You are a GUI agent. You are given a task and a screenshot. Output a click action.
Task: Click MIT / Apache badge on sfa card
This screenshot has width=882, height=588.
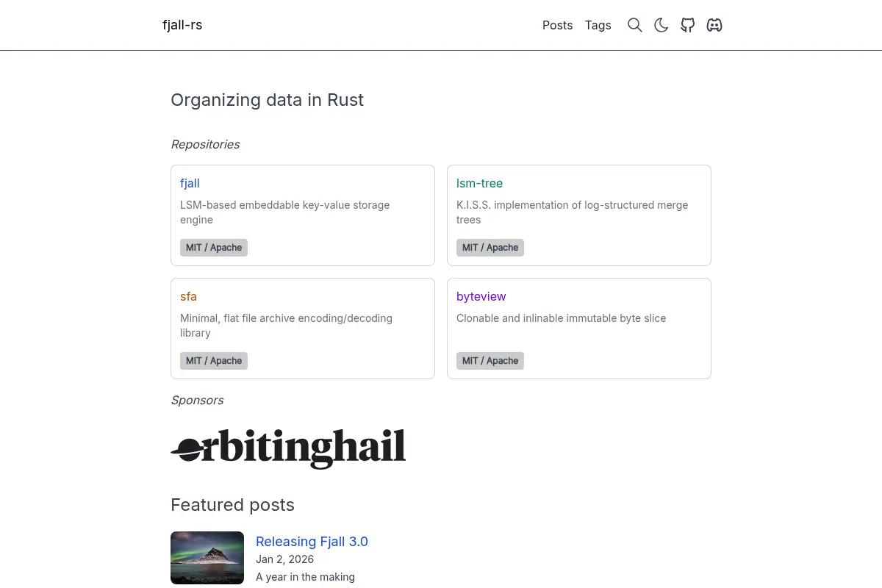(x=214, y=361)
